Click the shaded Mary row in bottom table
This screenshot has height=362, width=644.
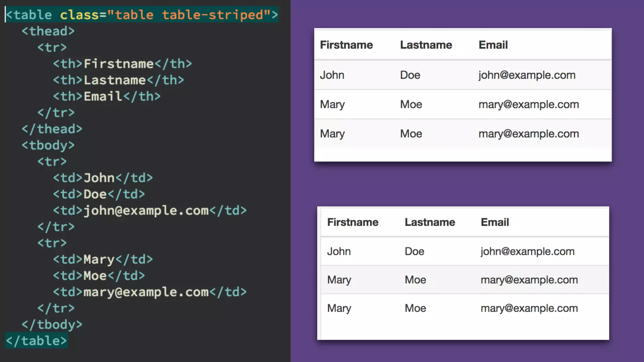339,280
